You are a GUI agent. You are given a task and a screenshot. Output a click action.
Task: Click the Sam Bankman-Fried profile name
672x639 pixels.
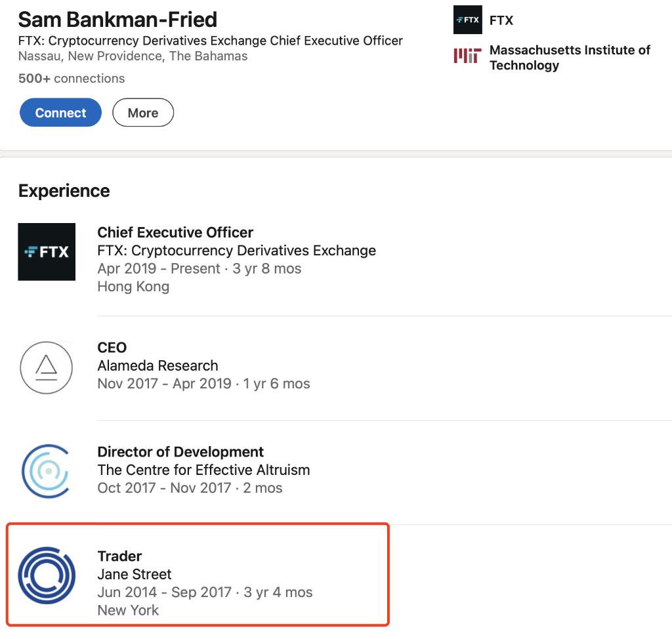click(x=117, y=19)
